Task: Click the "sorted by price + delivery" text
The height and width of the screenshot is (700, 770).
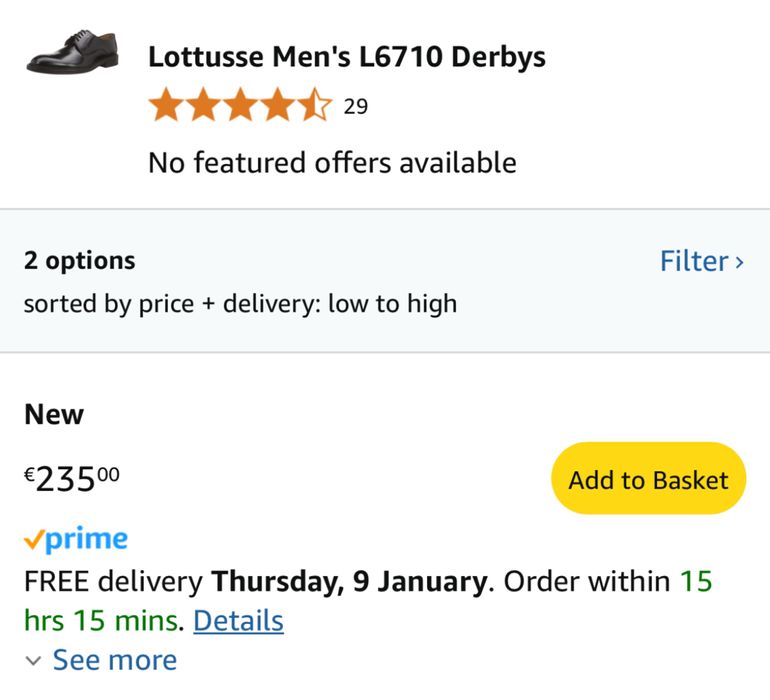Action: (x=240, y=303)
